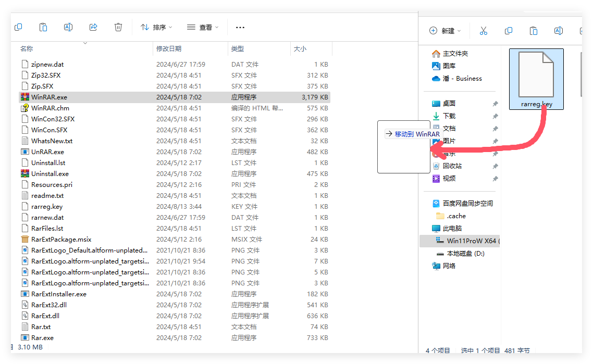Select rarreg.key in the left file list
The image size is (593, 364).
[x=47, y=207]
